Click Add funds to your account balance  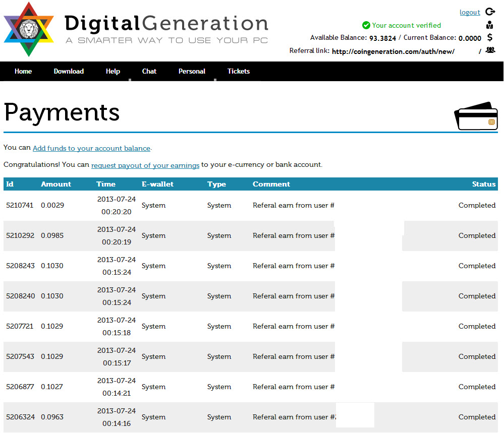pos(91,149)
